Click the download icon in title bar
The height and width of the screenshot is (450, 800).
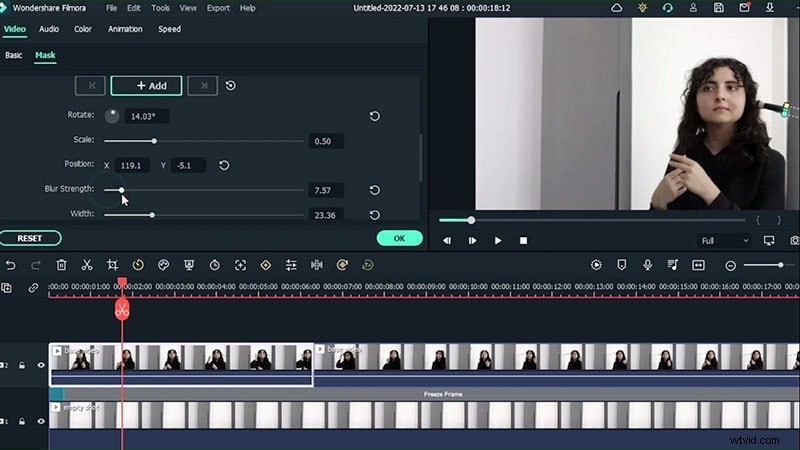pos(770,8)
